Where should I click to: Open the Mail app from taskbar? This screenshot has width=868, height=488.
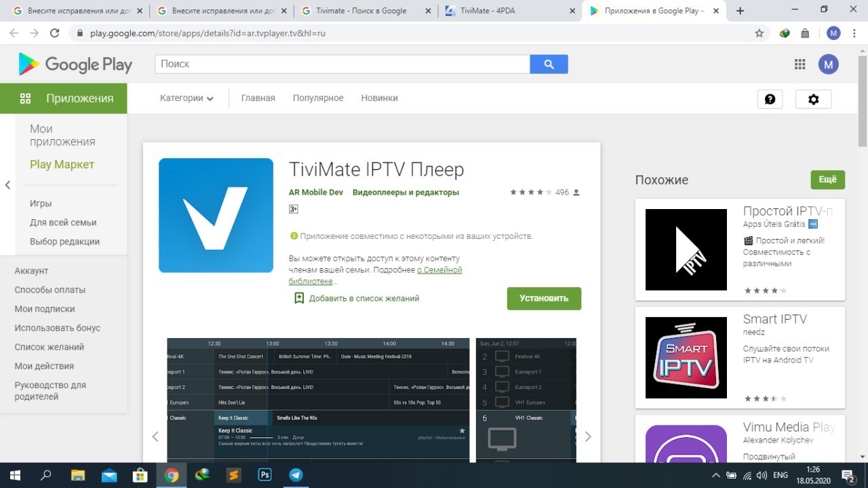(109, 475)
